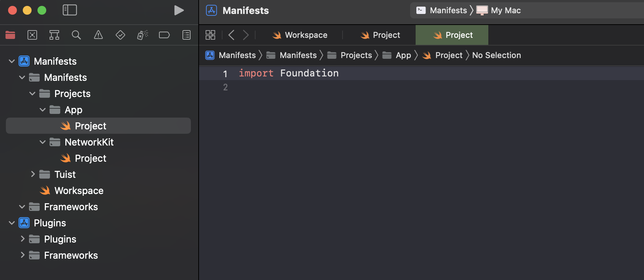Switch to the inactive Project editor tab
This screenshot has height=280, width=644.
click(380, 35)
